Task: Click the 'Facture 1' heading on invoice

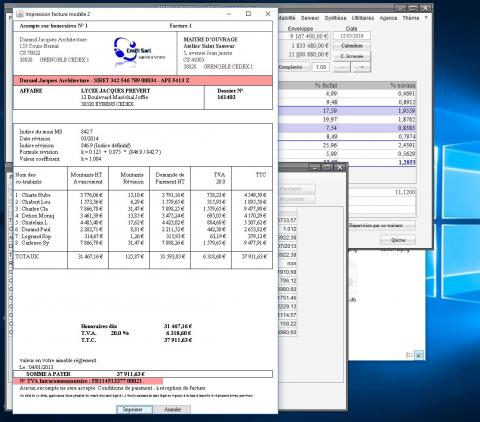Action: coord(180,26)
